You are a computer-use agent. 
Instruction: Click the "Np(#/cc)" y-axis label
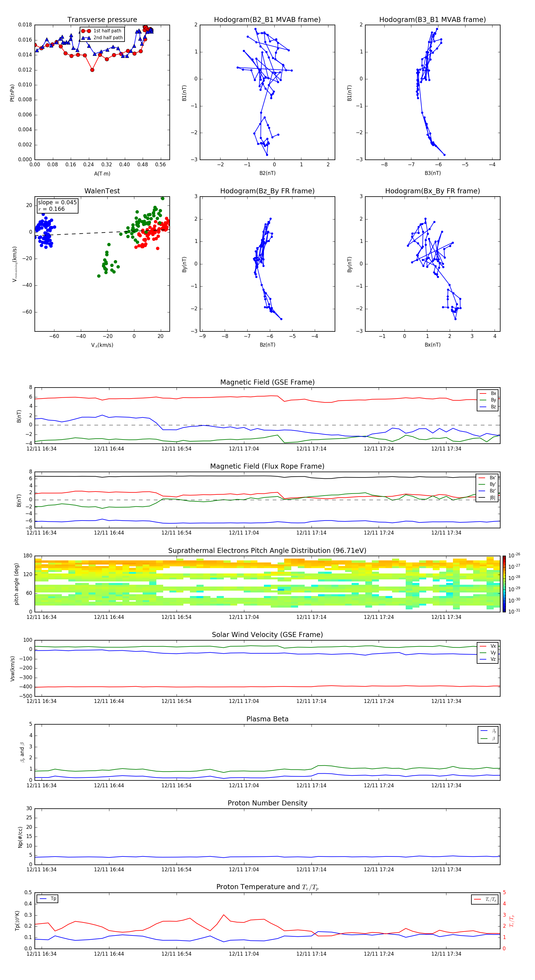[20, 837]
